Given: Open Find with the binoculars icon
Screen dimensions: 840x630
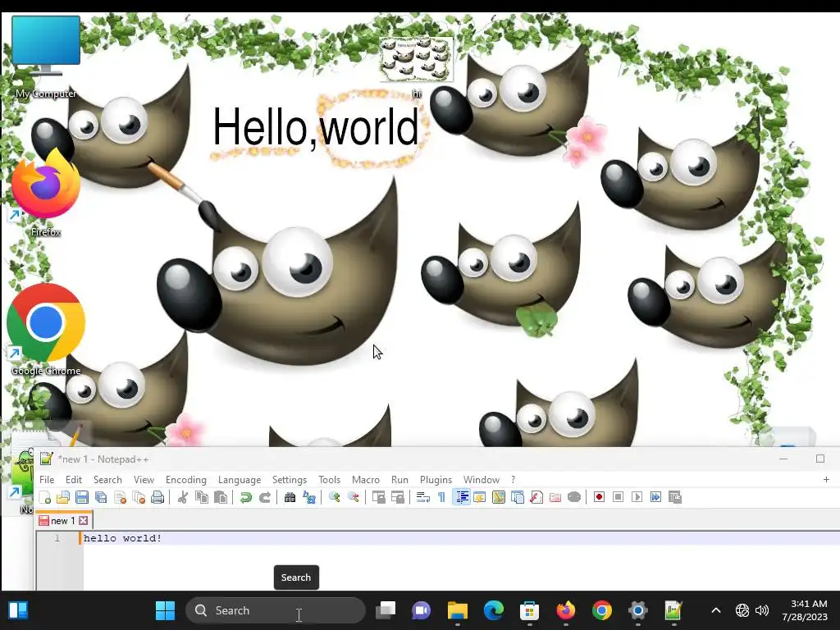Looking at the screenshot, I should click(290, 498).
